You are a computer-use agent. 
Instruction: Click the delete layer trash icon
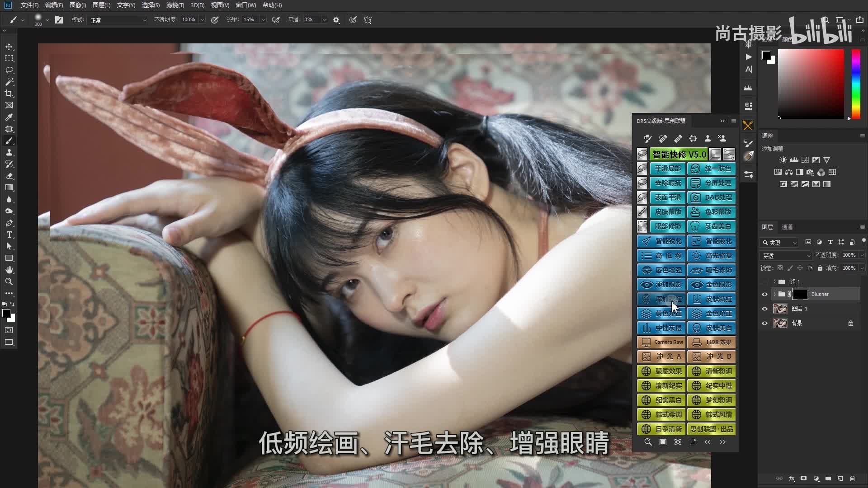pos(852,479)
